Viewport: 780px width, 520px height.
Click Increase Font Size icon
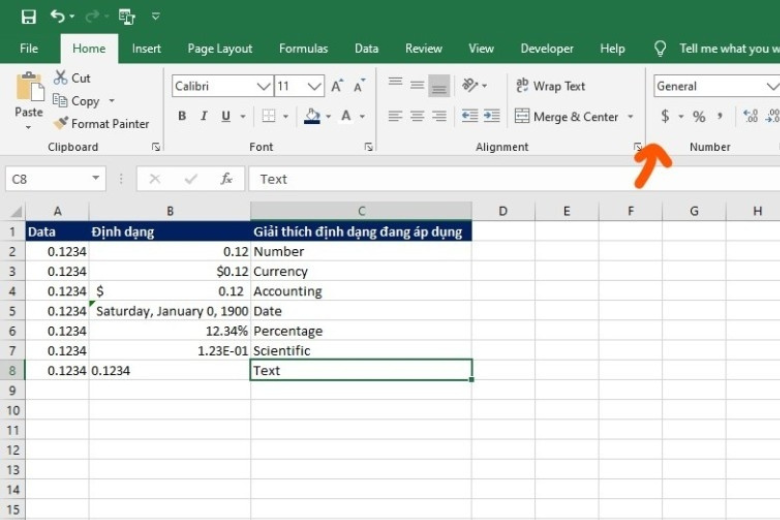point(337,86)
